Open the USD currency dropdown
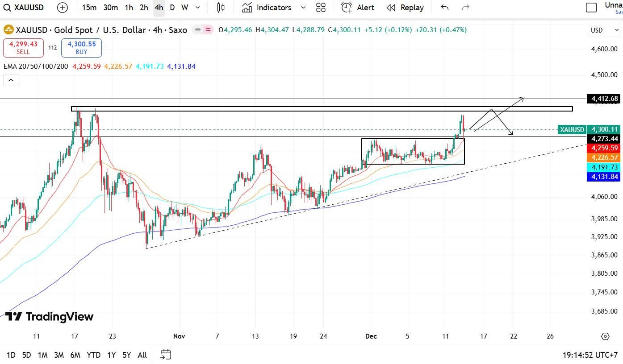This screenshot has width=623, height=364. (x=605, y=30)
